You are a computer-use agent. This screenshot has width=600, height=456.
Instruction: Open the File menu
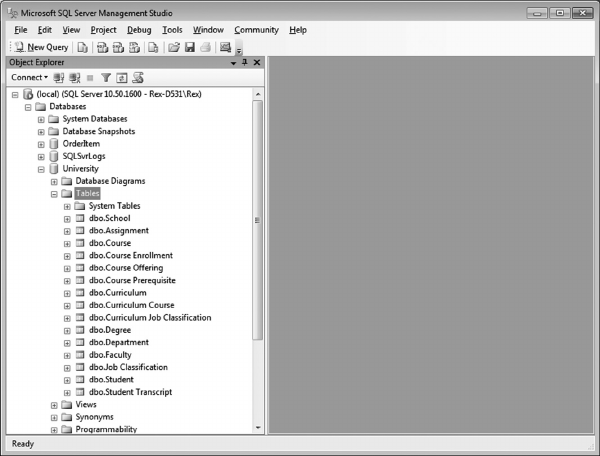coord(21,30)
